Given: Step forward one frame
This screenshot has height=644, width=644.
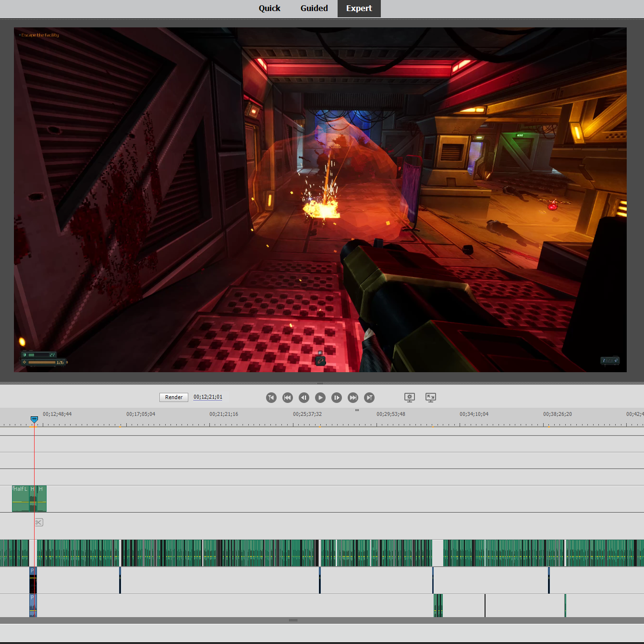Looking at the screenshot, I should click(337, 398).
